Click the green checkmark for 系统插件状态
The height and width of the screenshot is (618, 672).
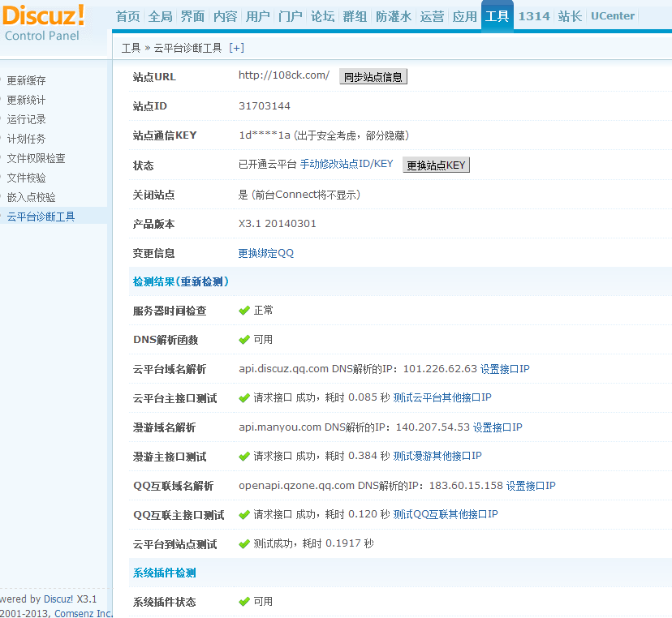coord(244,602)
